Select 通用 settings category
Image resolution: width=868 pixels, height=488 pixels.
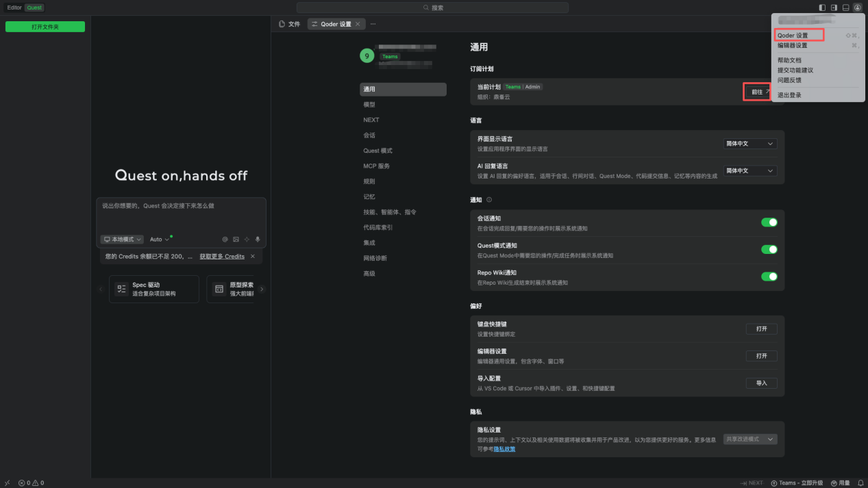pos(403,89)
